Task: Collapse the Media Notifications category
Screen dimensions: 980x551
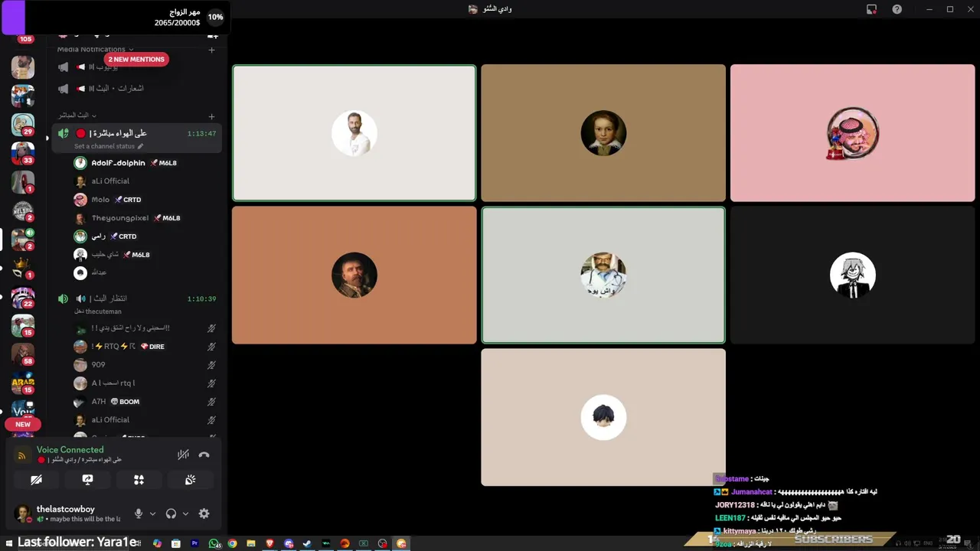Action: (95, 49)
